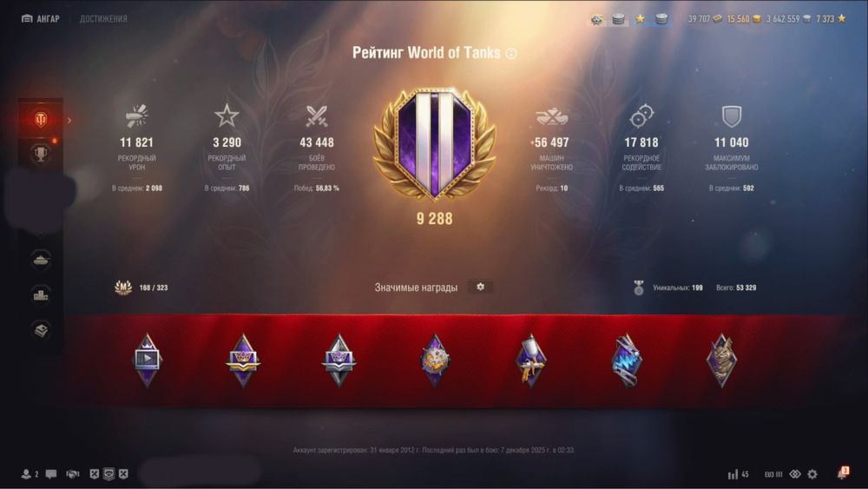Return to the Ангар hangar tab
The height and width of the screenshot is (489, 868).
(41, 19)
